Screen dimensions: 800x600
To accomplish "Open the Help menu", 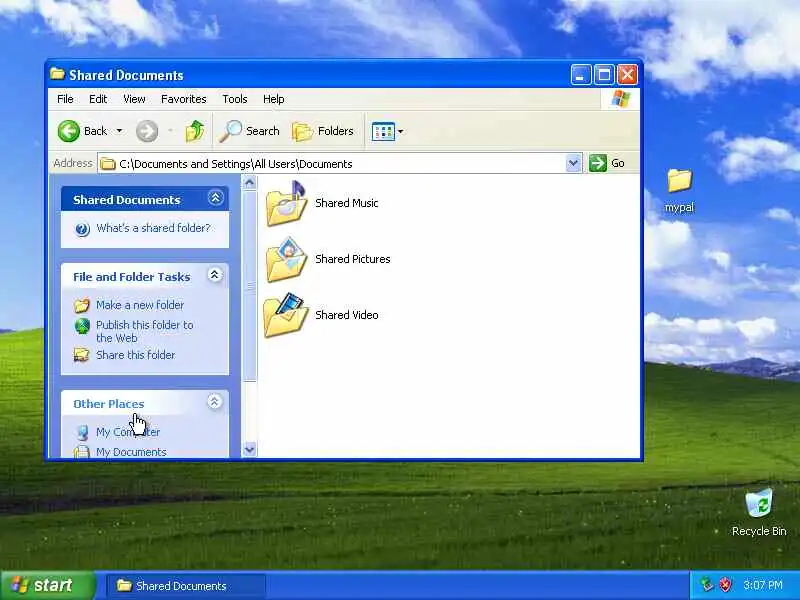I will tap(273, 99).
